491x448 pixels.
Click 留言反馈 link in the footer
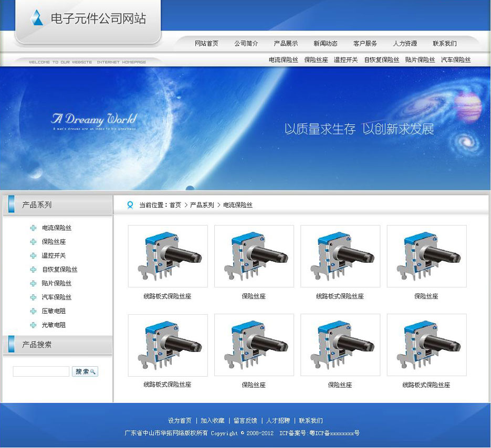click(245, 421)
